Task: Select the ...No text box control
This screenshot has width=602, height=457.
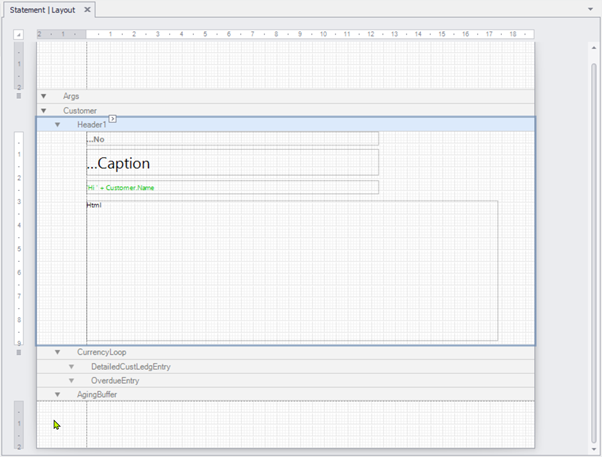Action: coord(233,139)
